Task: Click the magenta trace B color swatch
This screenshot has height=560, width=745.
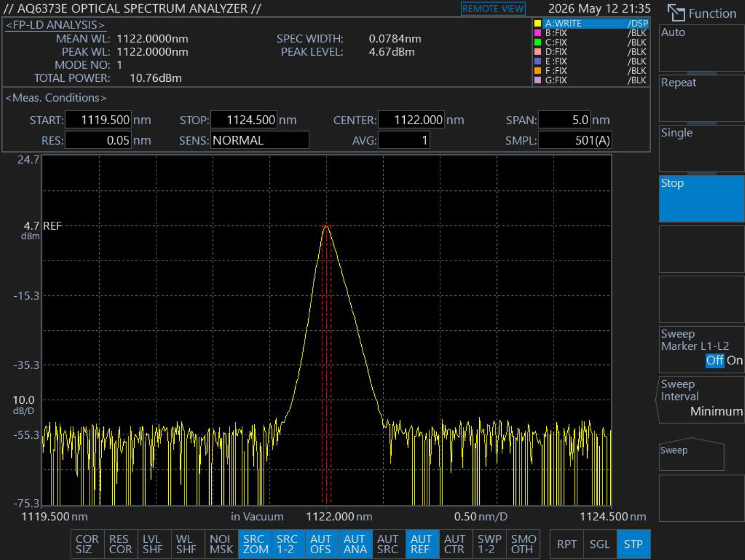Action: click(x=537, y=33)
